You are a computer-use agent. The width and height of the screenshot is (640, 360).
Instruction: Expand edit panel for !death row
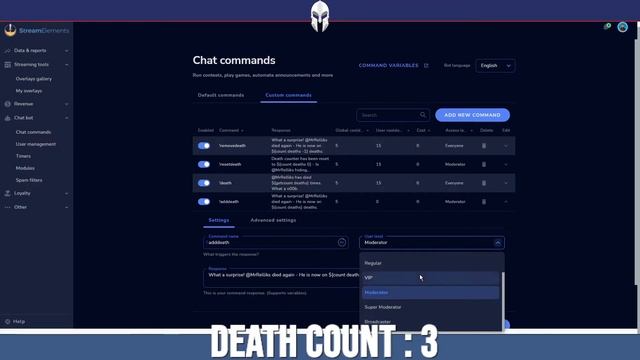506,183
